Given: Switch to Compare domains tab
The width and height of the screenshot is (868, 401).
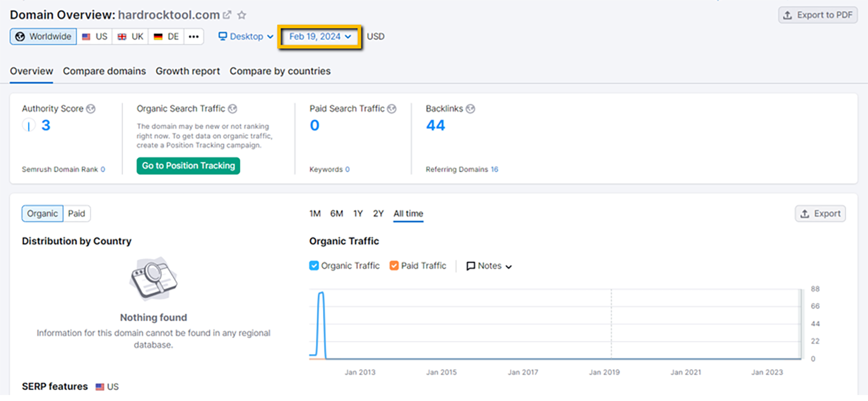Looking at the screenshot, I should coord(104,71).
